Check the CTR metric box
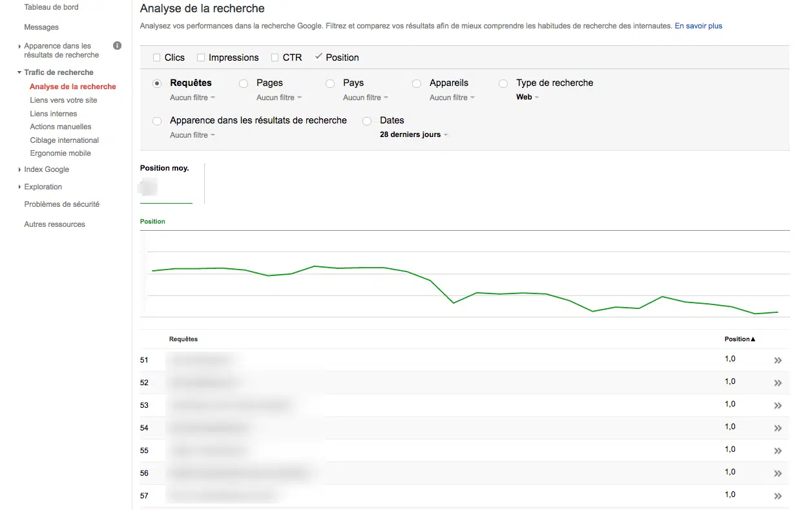Image resolution: width=812 pixels, height=510 pixels. [x=275, y=58]
